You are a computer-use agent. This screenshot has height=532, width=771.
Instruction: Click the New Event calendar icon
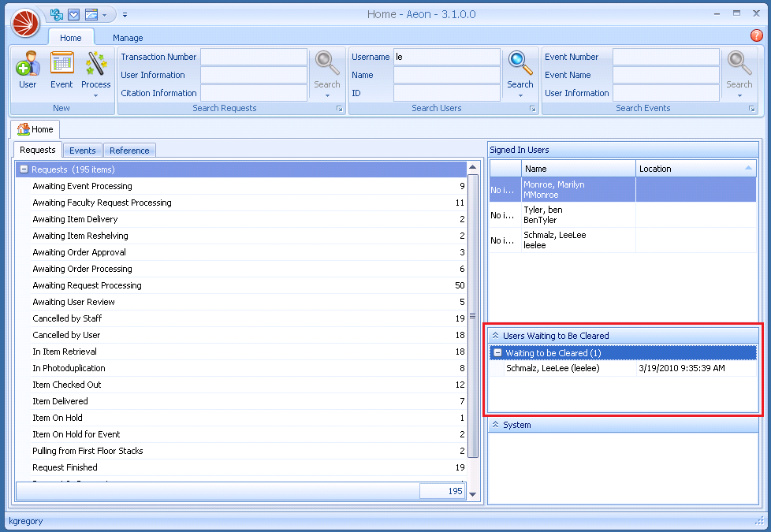click(x=61, y=65)
